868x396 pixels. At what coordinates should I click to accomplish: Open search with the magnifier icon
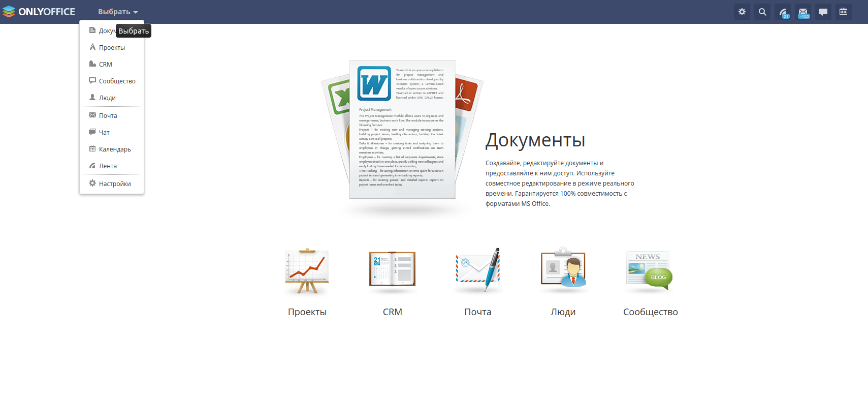762,12
